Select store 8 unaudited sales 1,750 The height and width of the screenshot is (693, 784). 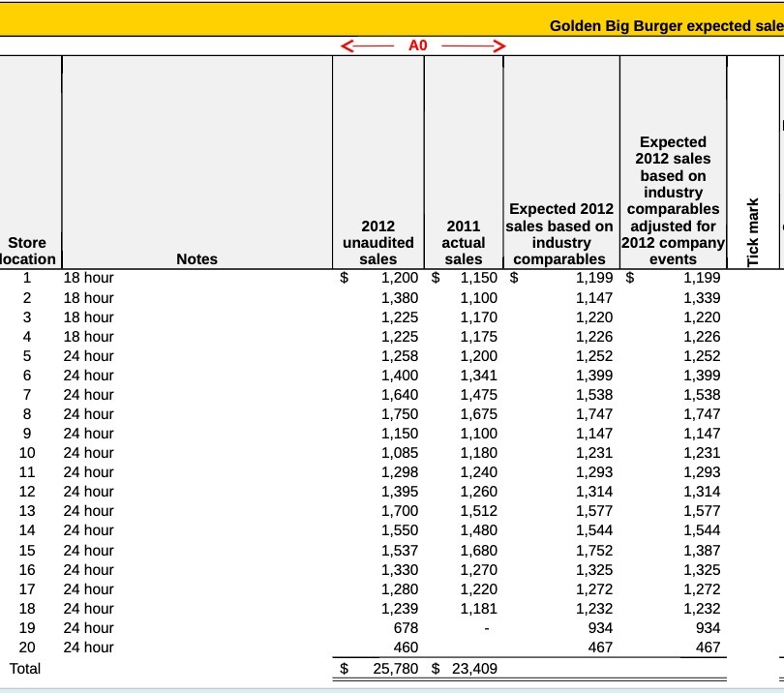[x=400, y=414]
